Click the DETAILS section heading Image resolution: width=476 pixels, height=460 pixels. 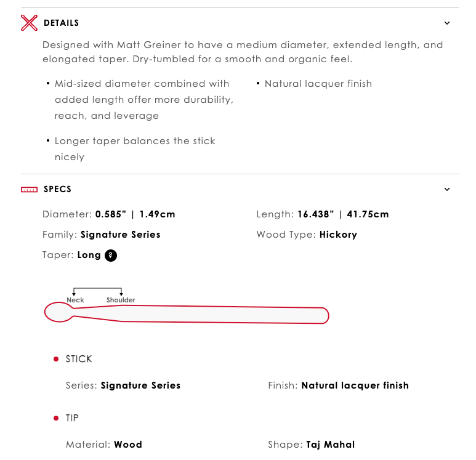61,23
